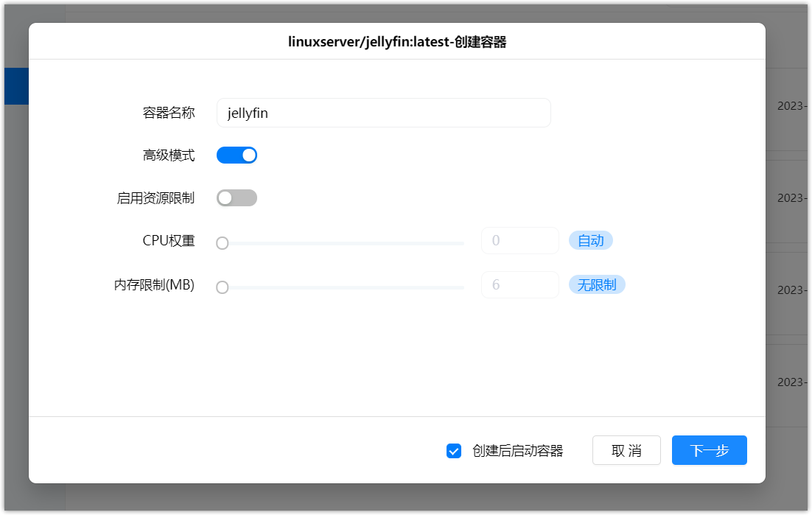Turn off the 高级模式 switch
Screen dimensions: 812x515
coord(237,155)
